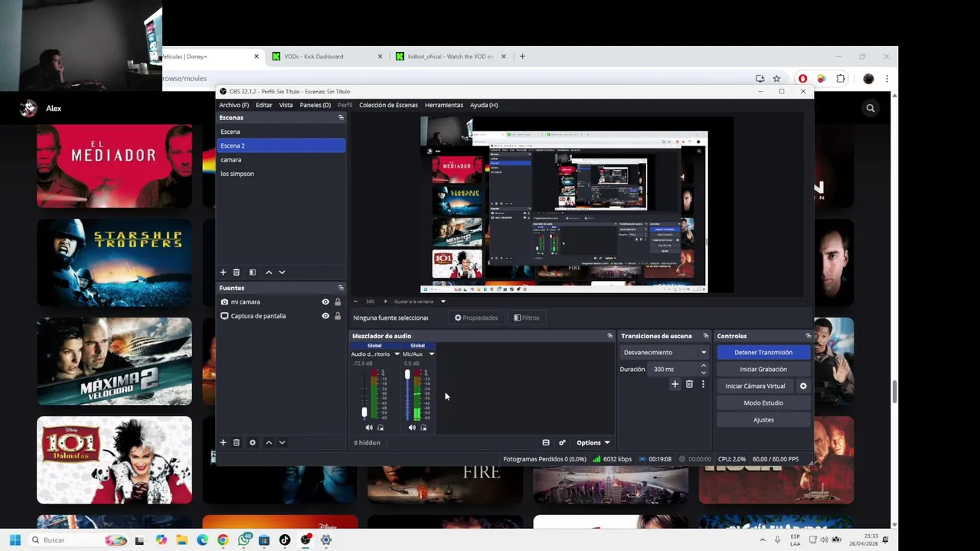Select the scene named camera
The height and width of the screenshot is (551, 980).
281,160
